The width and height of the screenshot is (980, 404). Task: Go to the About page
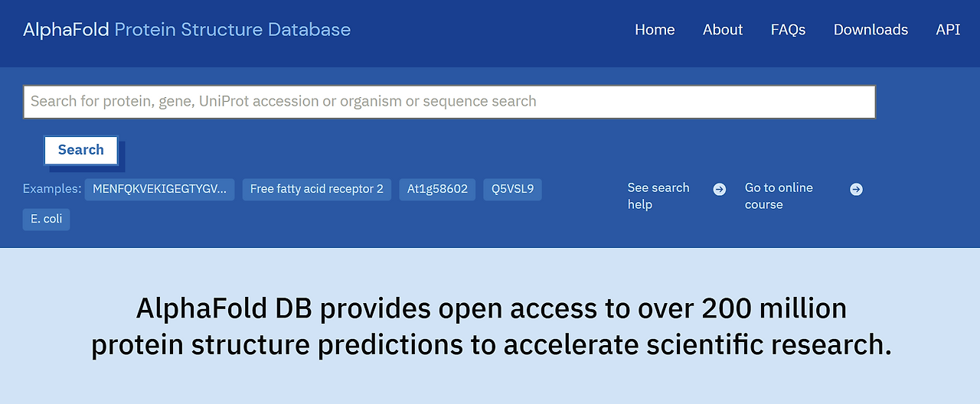pos(723,30)
